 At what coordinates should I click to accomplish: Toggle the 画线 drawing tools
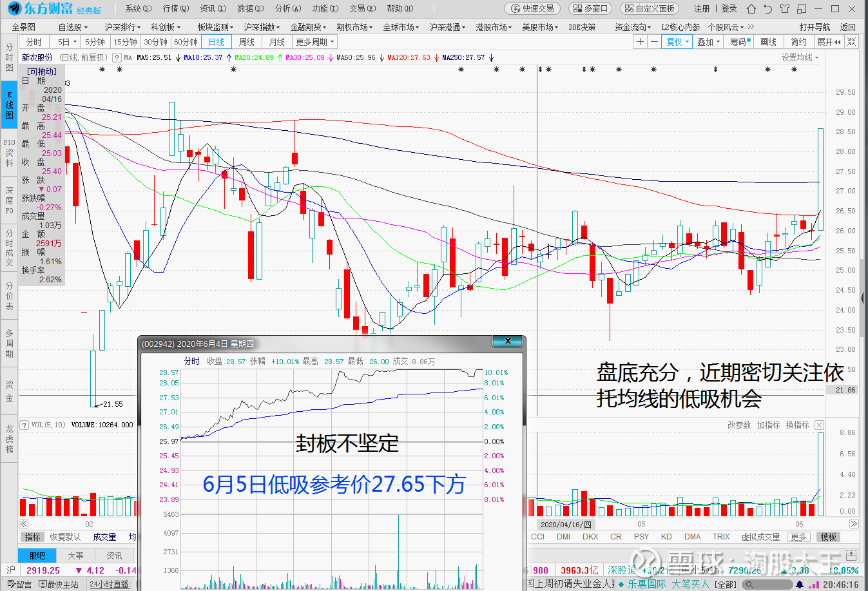[769, 42]
